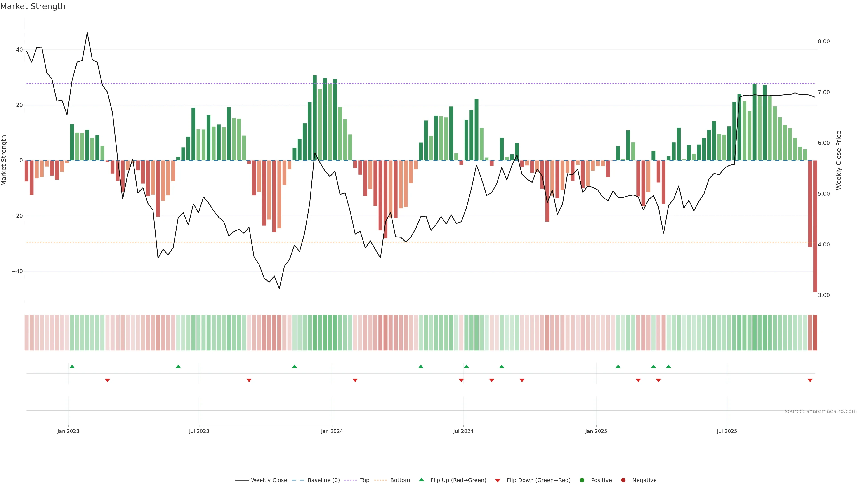
Task: Click the 8.00 right axis tick label
Action: [823, 41]
